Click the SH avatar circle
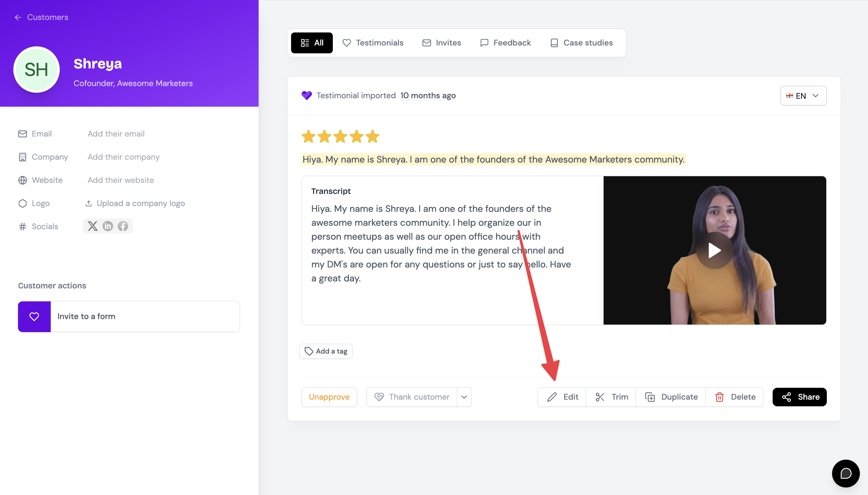The image size is (868, 495). pos(36,70)
